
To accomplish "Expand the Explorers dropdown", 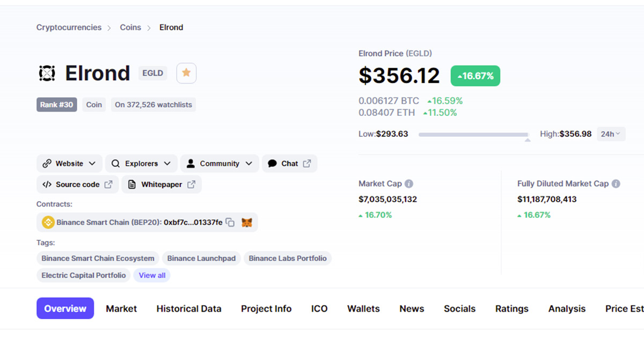I will point(167,164).
